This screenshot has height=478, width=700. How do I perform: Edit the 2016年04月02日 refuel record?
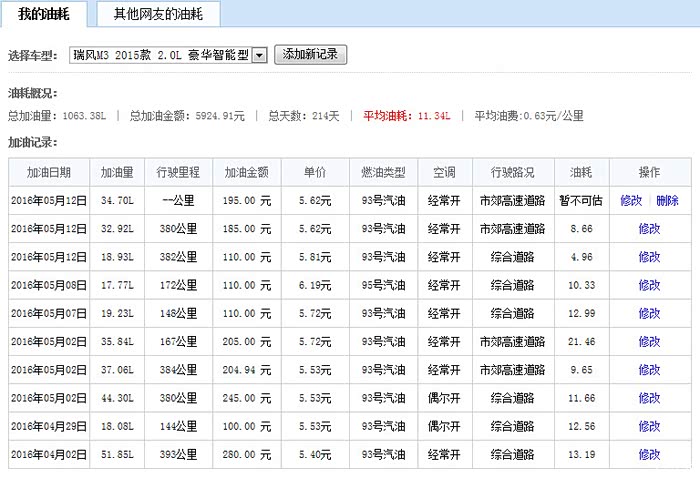[649, 455]
